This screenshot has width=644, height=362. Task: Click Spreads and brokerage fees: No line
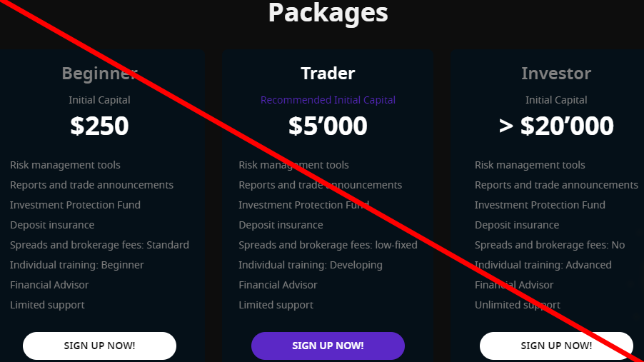coord(550,245)
